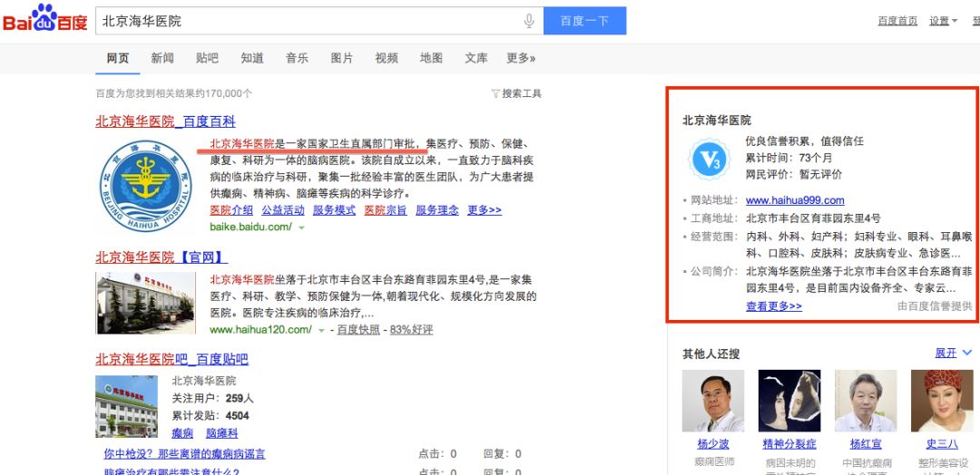
Task: Click the 史三八 portrait thumbnail
Action: 942,401
